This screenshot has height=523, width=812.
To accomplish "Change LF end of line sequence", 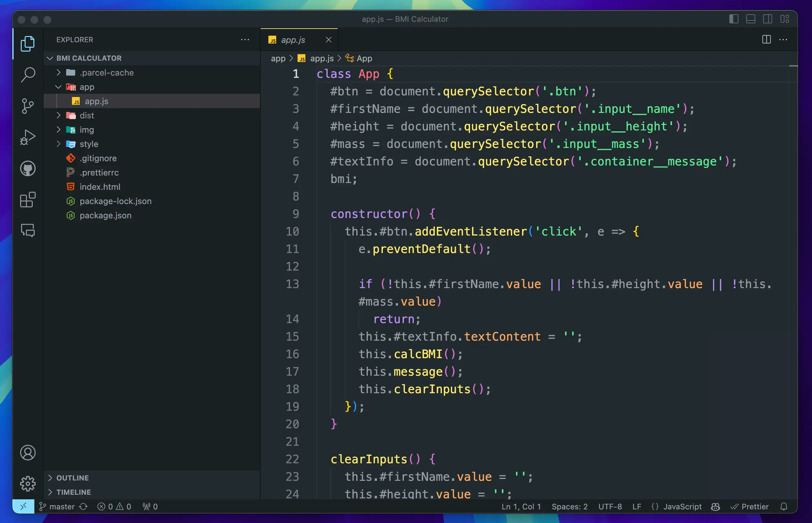I will [x=637, y=506].
